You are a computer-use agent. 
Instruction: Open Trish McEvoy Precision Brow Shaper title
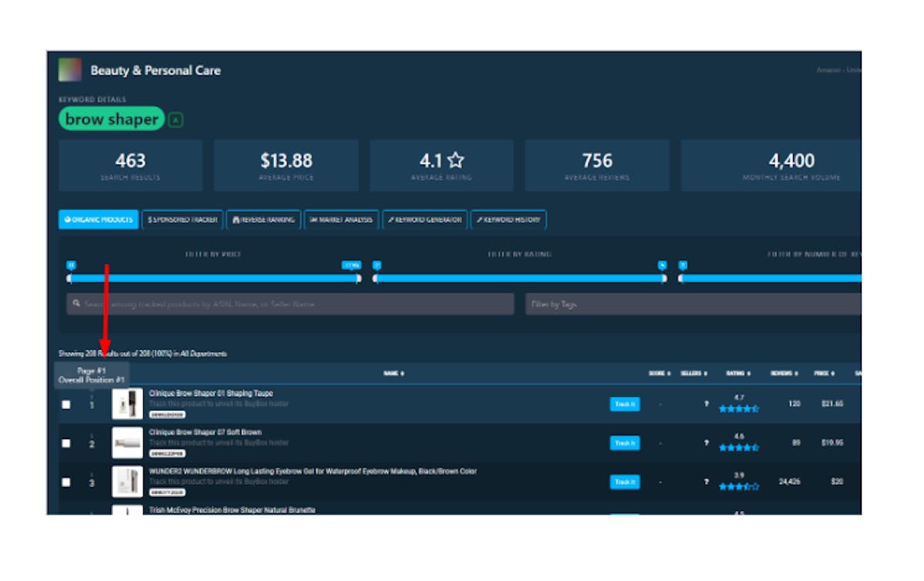point(232,510)
